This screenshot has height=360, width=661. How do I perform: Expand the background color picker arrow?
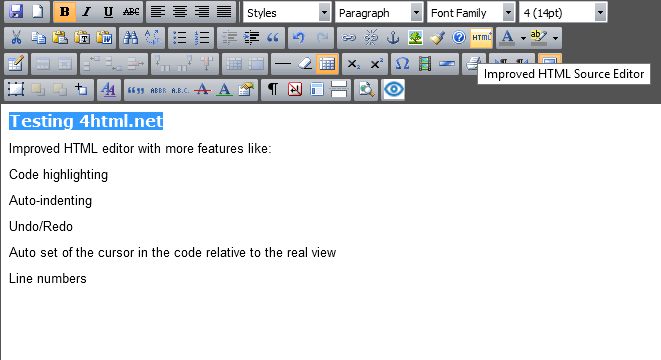point(555,38)
